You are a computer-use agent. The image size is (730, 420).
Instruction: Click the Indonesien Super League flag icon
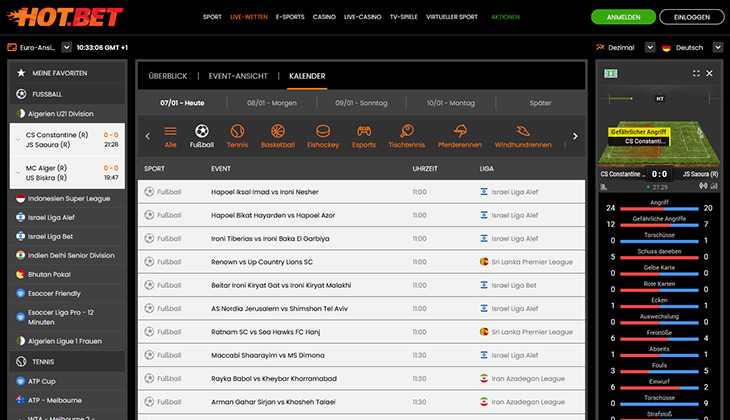point(20,198)
